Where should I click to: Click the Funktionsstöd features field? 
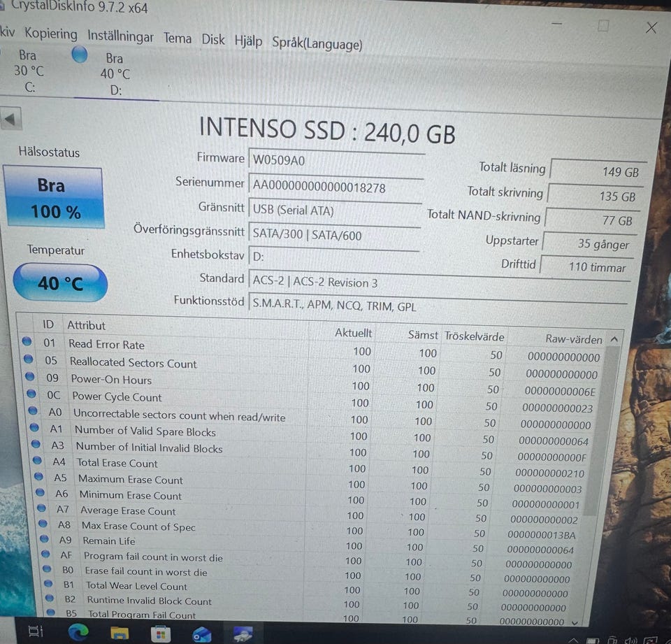[438, 306]
